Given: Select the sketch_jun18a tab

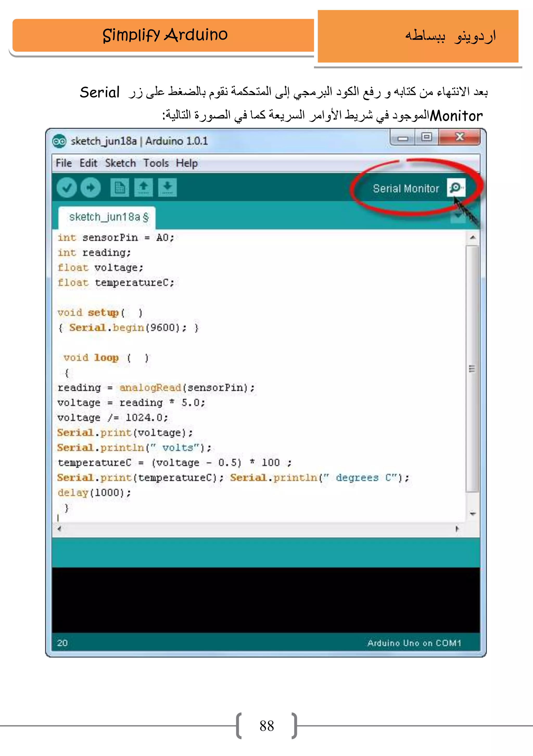Looking at the screenshot, I should (107, 218).
